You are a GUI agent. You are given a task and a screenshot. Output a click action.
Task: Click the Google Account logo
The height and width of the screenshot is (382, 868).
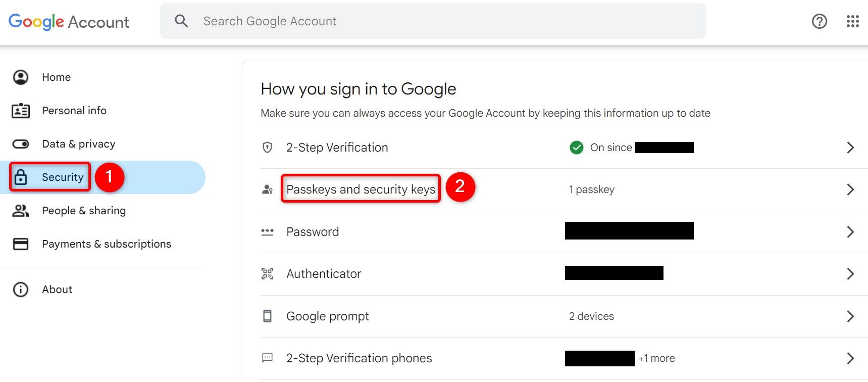69,21
